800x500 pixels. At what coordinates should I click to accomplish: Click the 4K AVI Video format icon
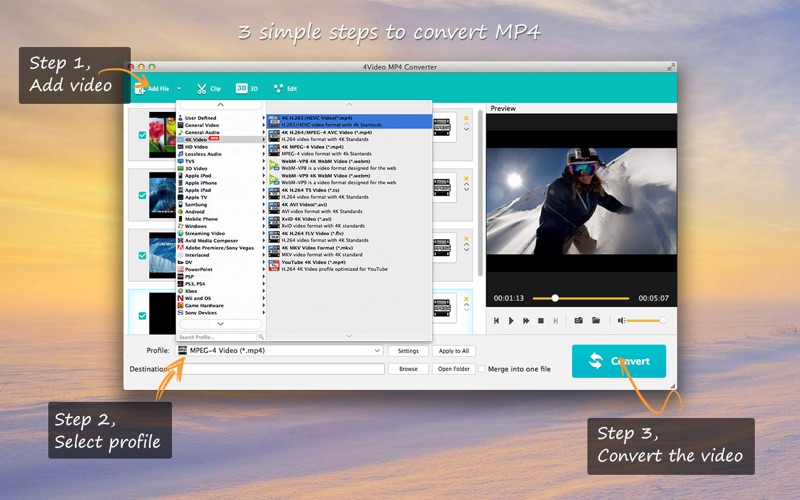pyautogui.click(x=274, y=208)
